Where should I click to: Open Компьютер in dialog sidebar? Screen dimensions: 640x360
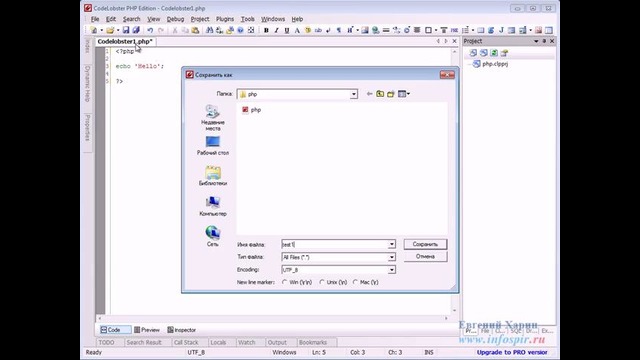pos(213,206)
